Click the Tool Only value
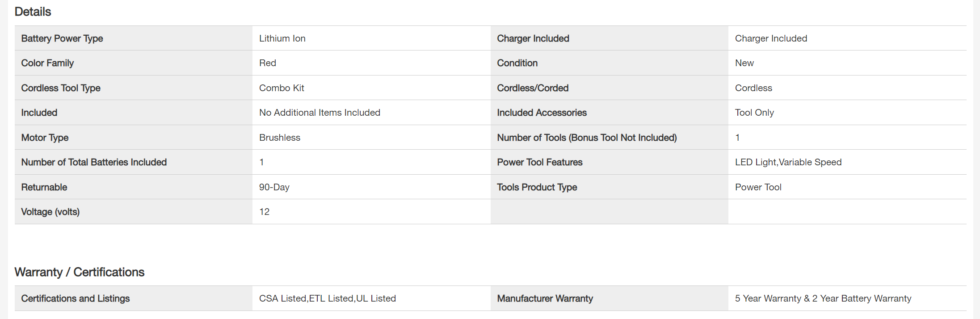Viewport: 980px width, 319px height. (x=754, y=113)
